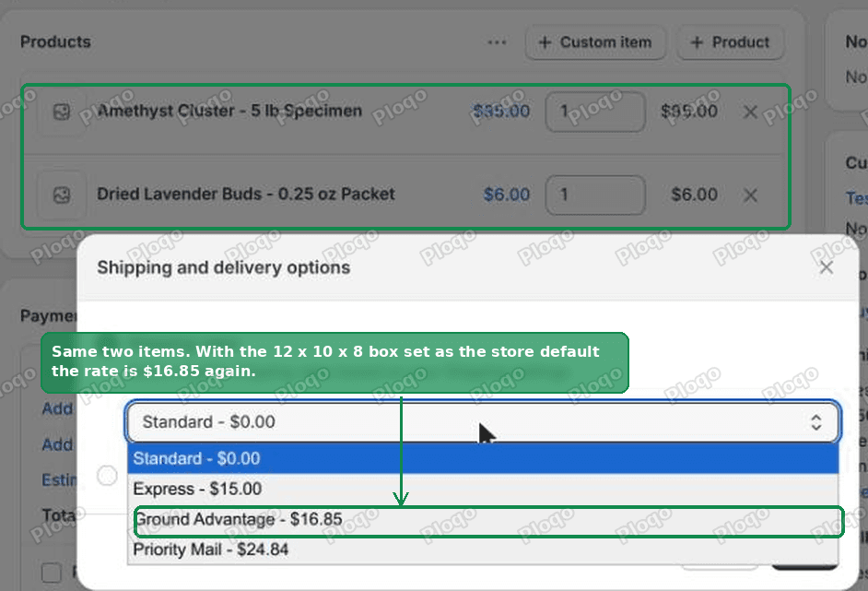Open the Products three-dots menu

(x=497, y=42)
